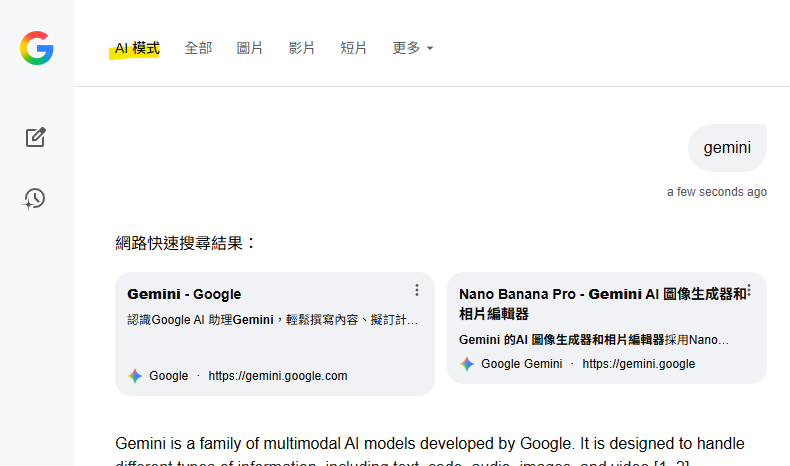Click 'Google' source name on first card

(x=168, y=376)
